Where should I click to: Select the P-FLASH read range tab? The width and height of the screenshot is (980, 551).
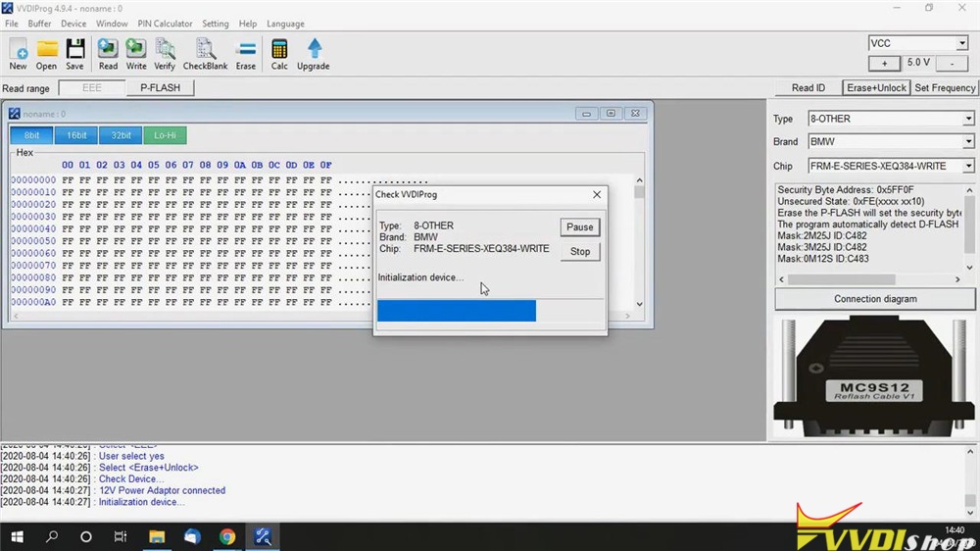[x=160, y=88]
